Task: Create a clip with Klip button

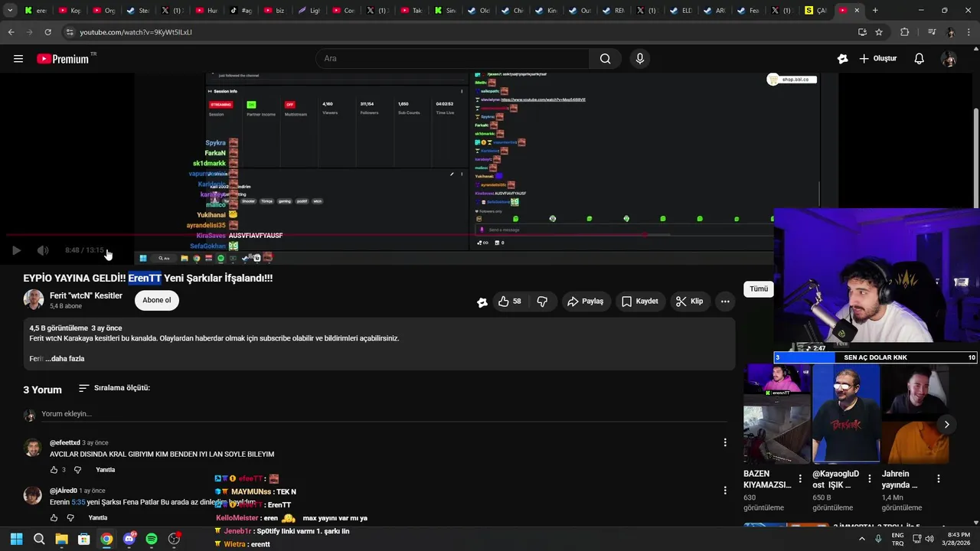Action: 689,302
